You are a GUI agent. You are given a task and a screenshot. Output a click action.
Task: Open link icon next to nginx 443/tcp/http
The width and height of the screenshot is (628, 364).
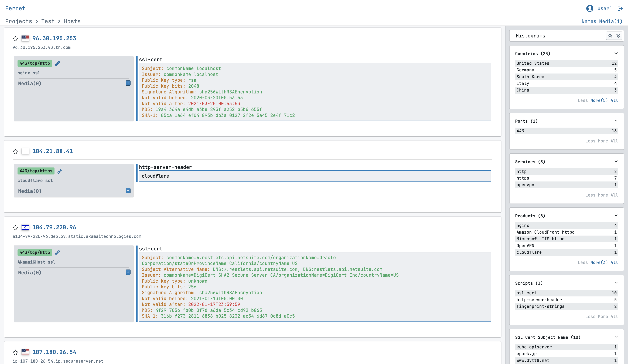coord(58,64)
